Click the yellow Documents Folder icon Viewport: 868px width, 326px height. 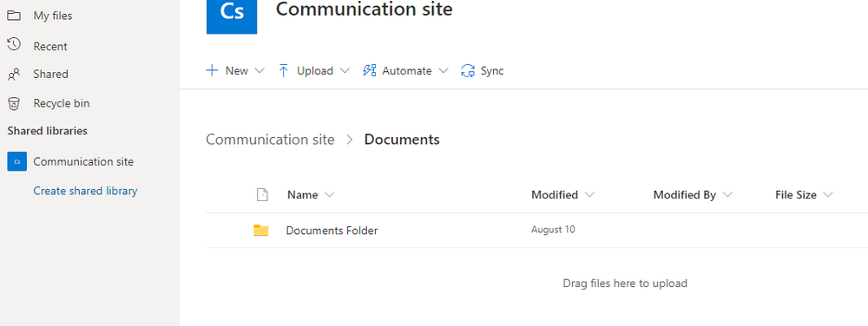(260, 231)
